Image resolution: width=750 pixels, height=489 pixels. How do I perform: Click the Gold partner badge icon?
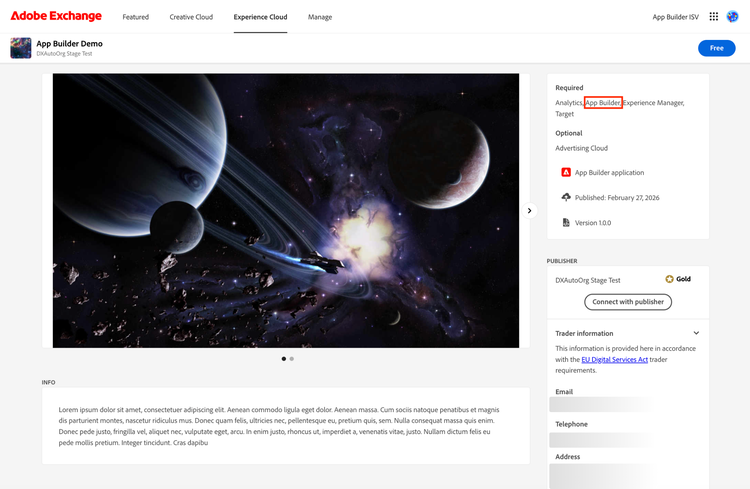(x=669, y=279)
